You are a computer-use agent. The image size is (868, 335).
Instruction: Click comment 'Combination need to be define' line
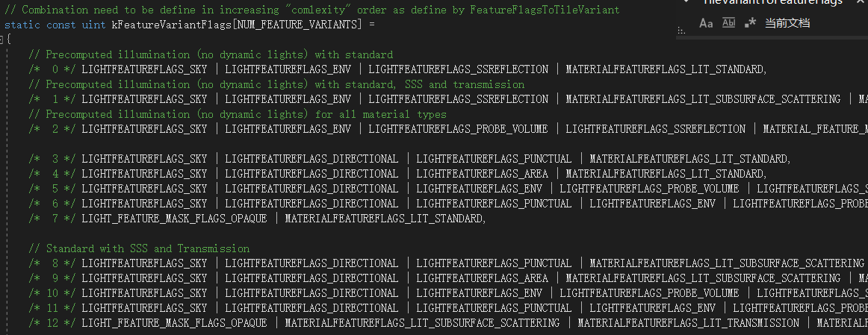(x=312, y=10)
